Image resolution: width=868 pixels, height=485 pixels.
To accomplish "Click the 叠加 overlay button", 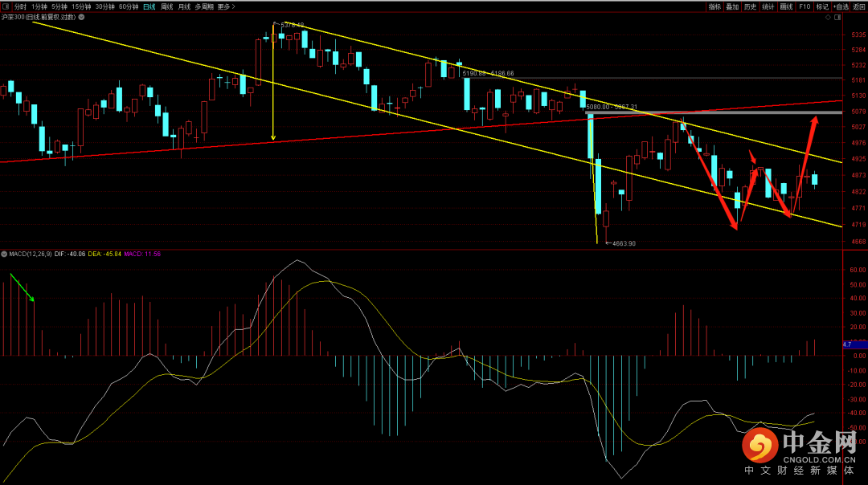I will tap(732, 6).
